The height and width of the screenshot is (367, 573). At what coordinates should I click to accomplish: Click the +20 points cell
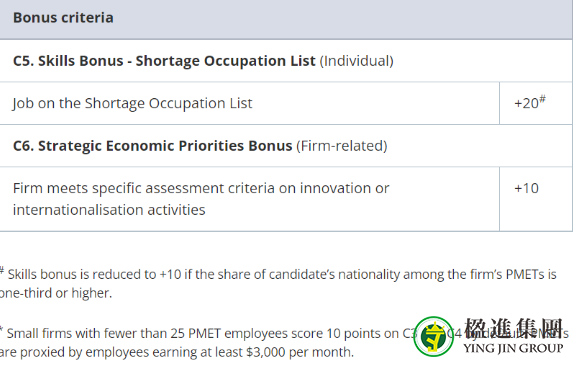(x=536, y=103)
